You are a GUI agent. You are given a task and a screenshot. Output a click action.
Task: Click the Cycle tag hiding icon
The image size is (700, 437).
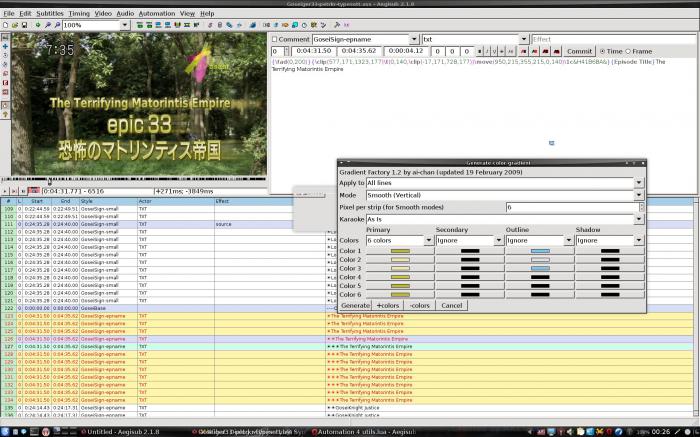click(x=346, y=25)
